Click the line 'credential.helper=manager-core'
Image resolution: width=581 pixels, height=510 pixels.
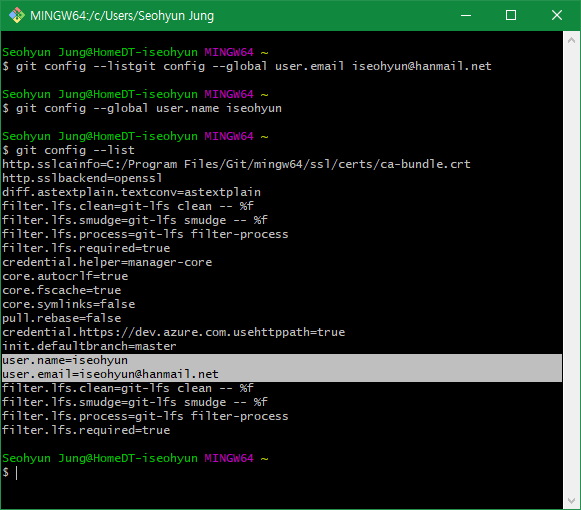pos(107,262)
